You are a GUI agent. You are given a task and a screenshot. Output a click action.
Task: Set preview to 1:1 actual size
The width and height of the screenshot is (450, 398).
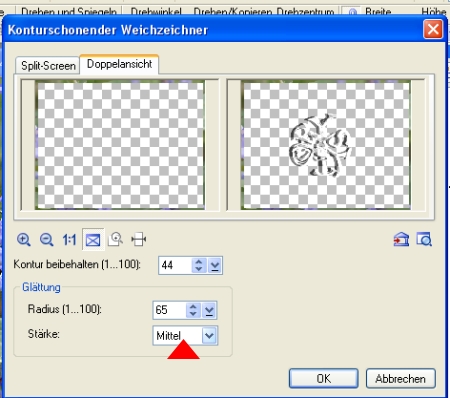[x=69, y=240]
